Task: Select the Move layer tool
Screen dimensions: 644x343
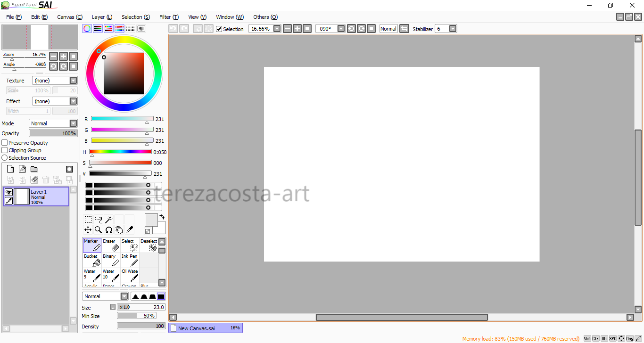Action: [x=88, y=230]
